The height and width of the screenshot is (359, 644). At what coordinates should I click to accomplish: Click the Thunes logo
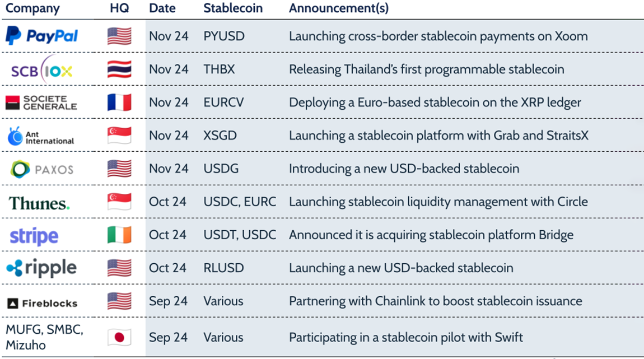pyautogui.click(x=39, y=203)
